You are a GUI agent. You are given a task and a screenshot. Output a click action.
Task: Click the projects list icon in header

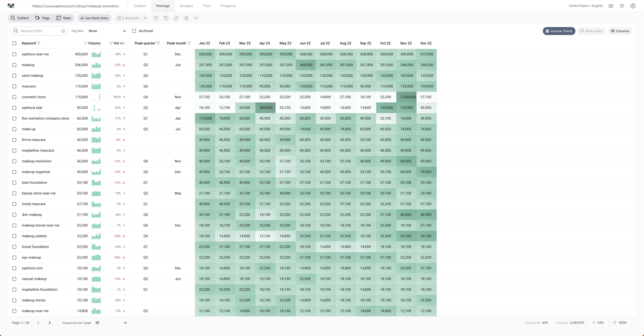pos(611,6)
